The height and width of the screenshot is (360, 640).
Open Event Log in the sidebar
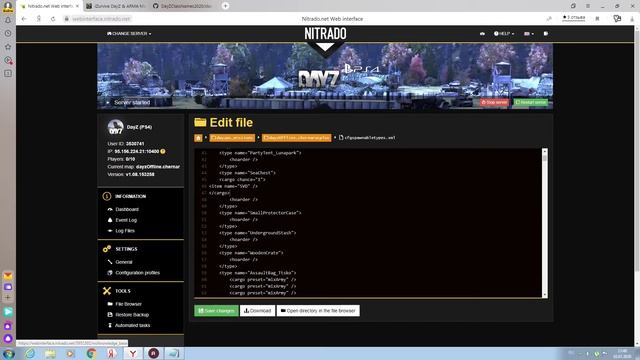click(126, 220)
